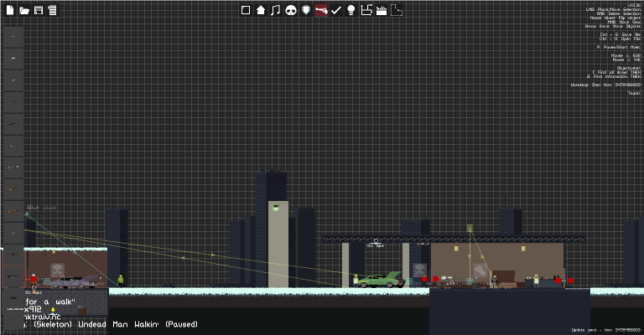644x335 pixels.
Task: Select the dashed corner selection tool
Action: pos(397,10)
